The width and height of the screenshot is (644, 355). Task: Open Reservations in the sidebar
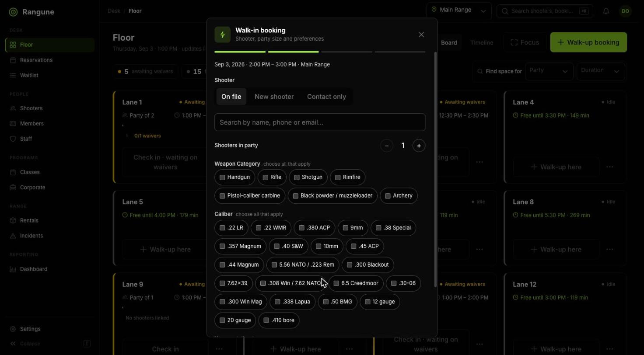pyautogui.click(x=49, y=60)
